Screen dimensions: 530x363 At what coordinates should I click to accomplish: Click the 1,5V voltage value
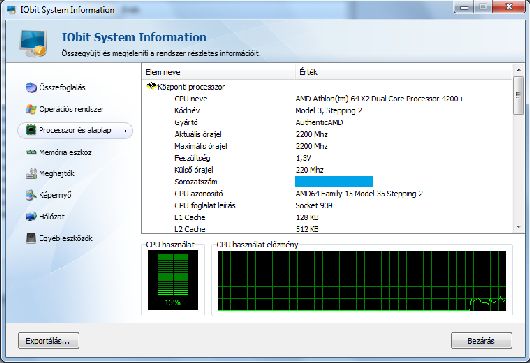click(x=303, y=158)
